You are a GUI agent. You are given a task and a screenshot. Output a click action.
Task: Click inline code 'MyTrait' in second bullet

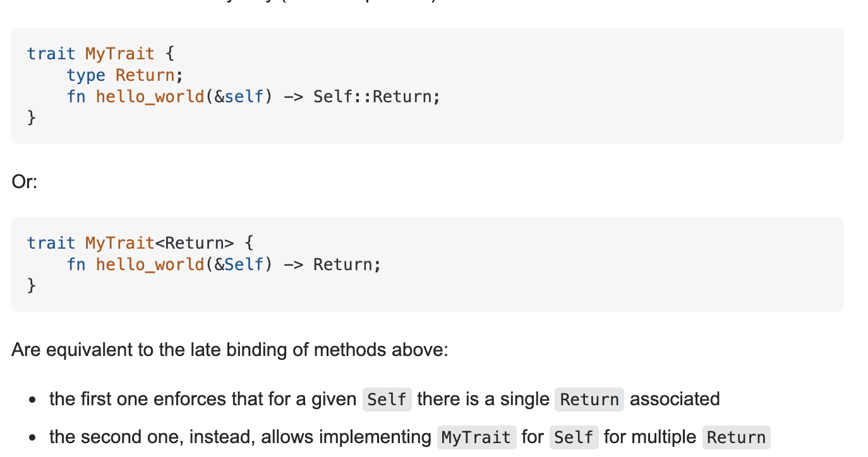point(476,437)
